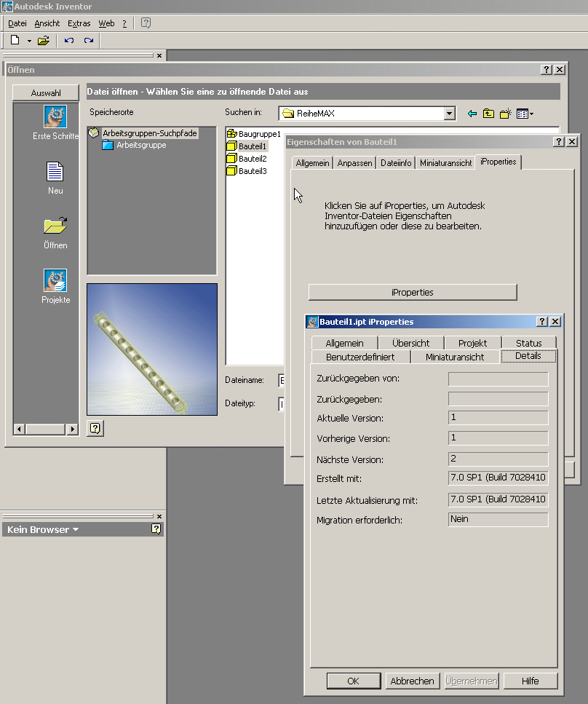Click the Zurückgegeben von field
588x704 pixels.
498,379
